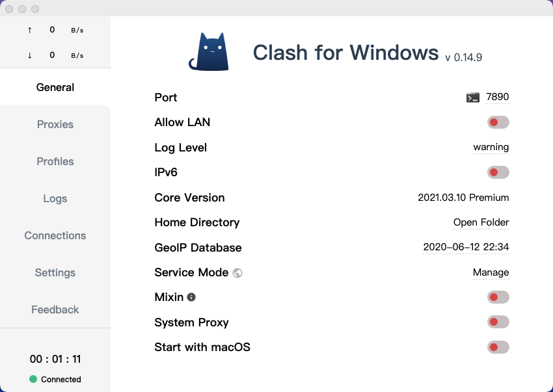
Task: Click the download speed arrow indicator
Action: tap(29, 55)
